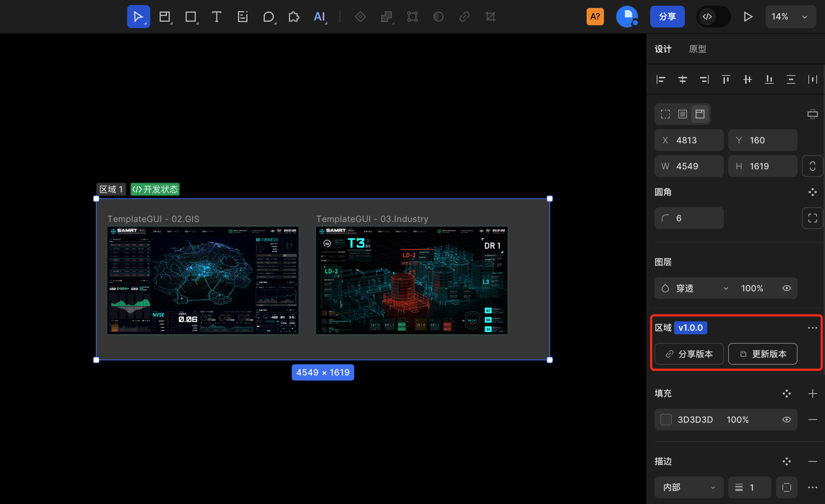Edit the X position field 4813
The width and height of the screenshot is (825, 504).
[x=689, y=140]
